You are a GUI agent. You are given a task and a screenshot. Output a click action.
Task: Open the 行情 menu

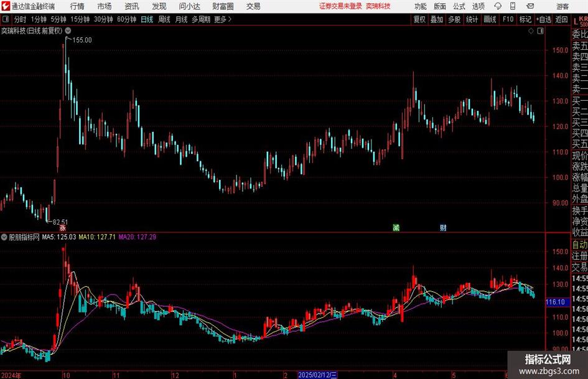[x=77, y=6]
